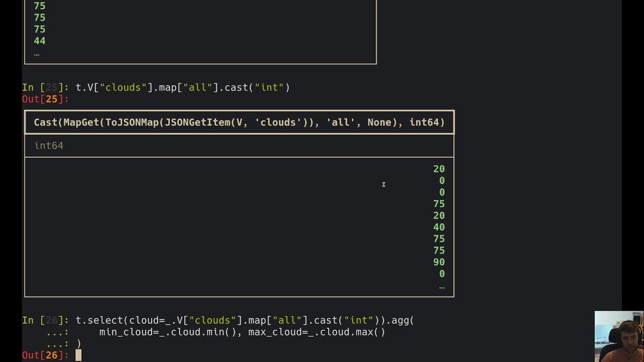Viewport: 644px width, 362px height.
Task: Select the topmost value 20 under int64
Action: tap(439, 169)
